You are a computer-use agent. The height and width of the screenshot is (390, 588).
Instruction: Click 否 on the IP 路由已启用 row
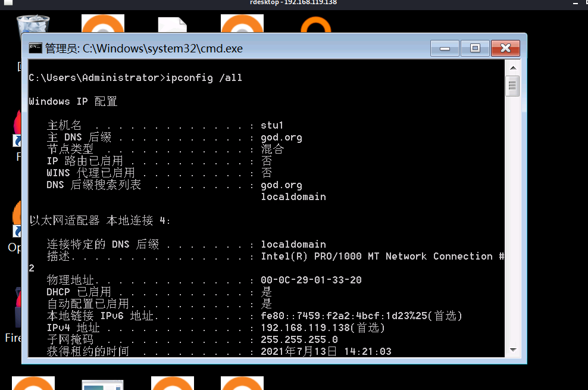(267, 161)
